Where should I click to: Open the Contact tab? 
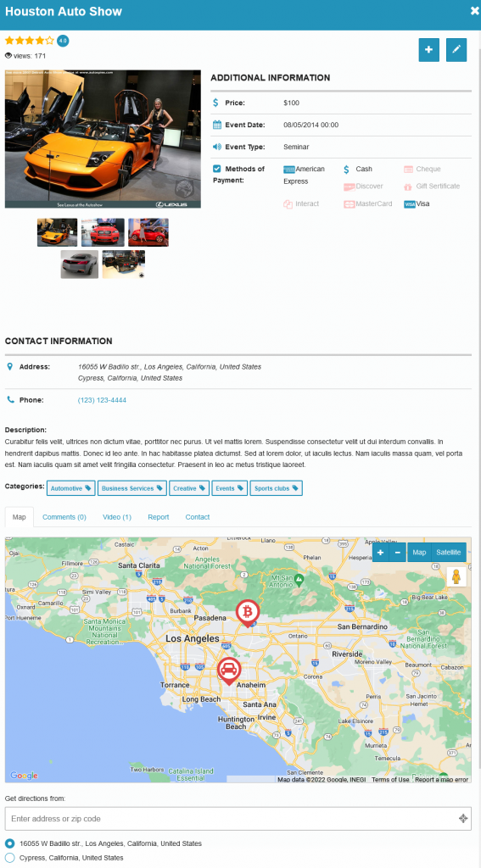198,517
